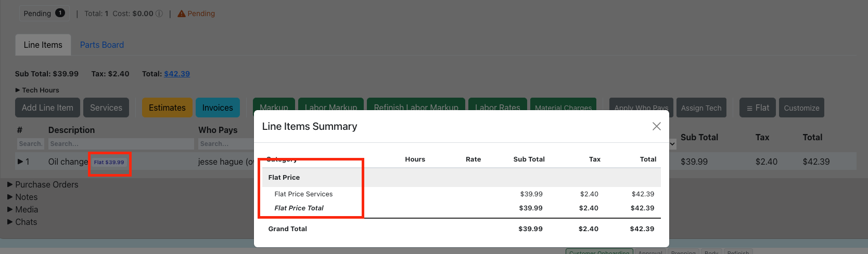Click the Add Line Item button
The width and height of the screenshot is (868, 254).
tap(47, 108)
